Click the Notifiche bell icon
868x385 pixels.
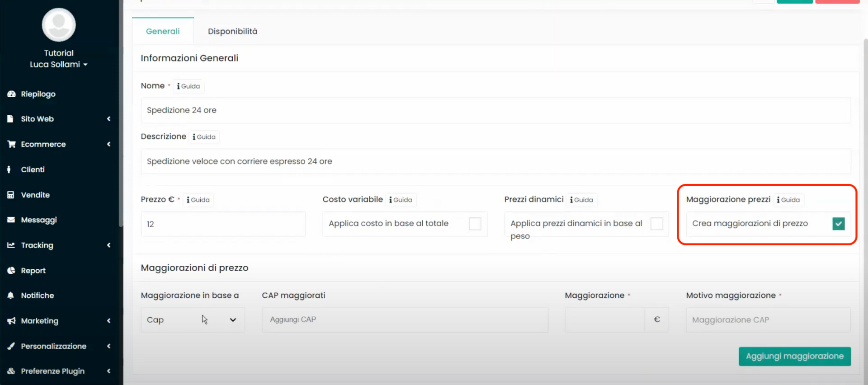(11, 296)
